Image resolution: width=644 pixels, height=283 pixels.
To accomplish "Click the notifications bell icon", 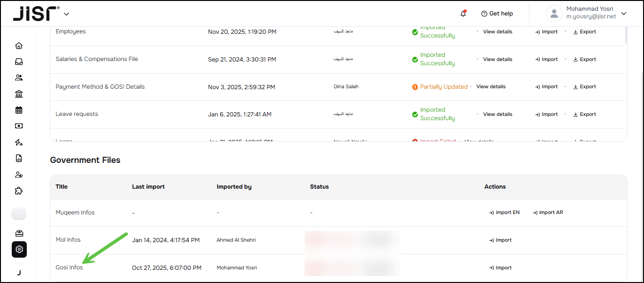I will (x=463, y=14).
